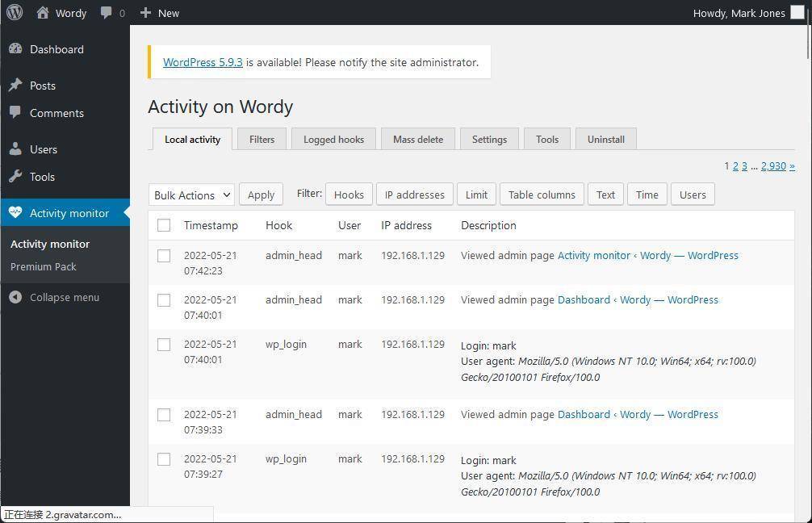Click the plus New icon
This screenshot has height=523, width=812.
pyautogui.click(x=145, y=12)
